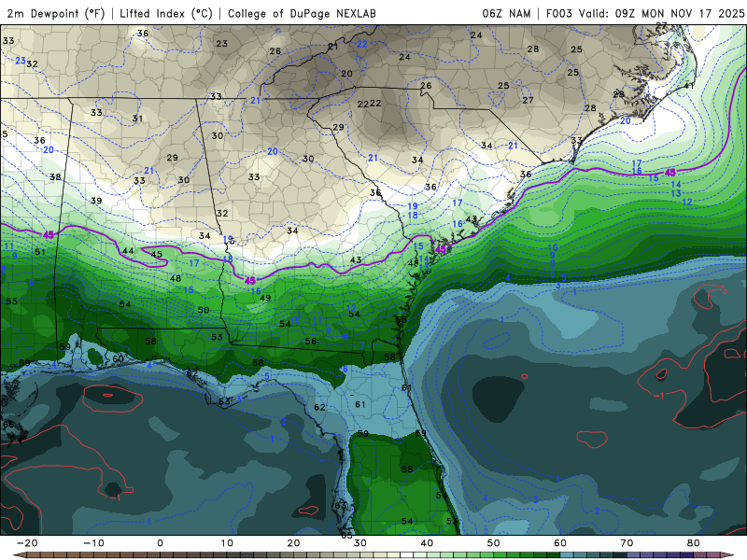Screen dimensions: 747x560
Task: Click the "-10" color scale label
Action: tap(93, 543)
